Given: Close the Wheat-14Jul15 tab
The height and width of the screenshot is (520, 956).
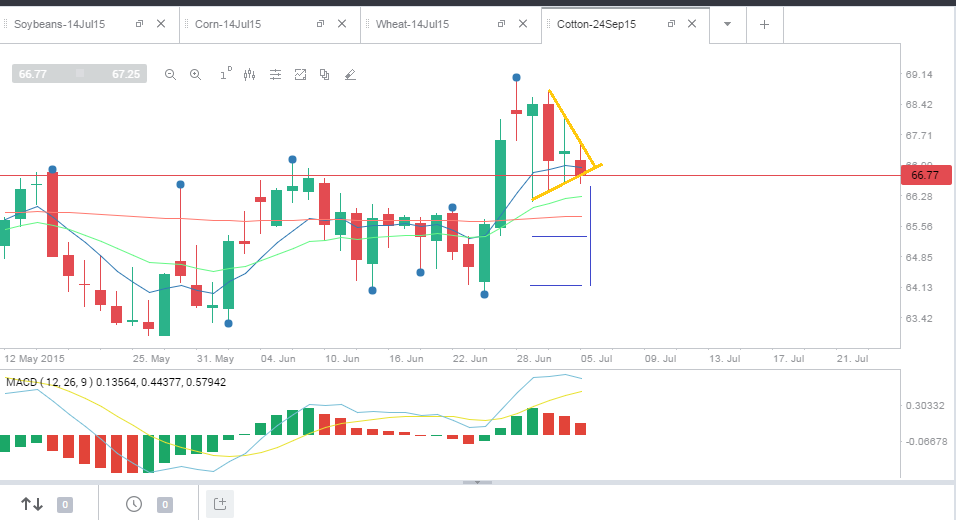Looking at the screenshot, I should pyautogui.click(x=523, y=24).
